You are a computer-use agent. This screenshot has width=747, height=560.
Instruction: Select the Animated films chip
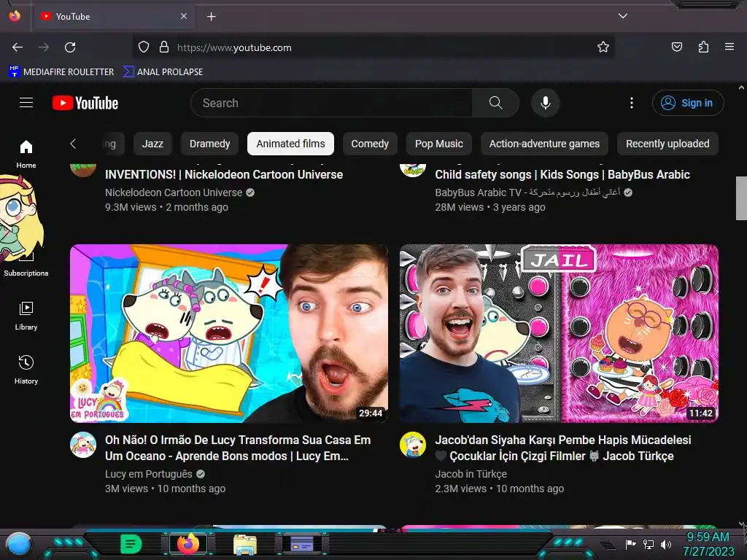pyautogui.click(x=290, y=144)
